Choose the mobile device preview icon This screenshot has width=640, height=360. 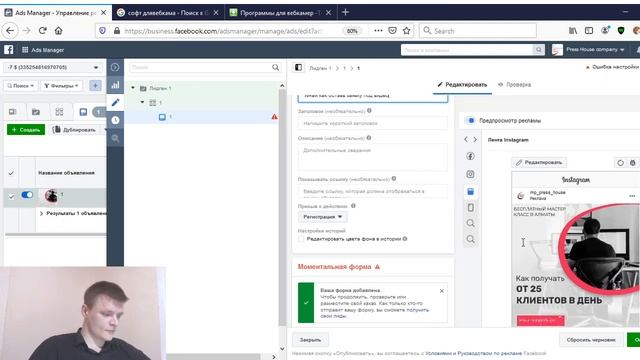point(470,208)
